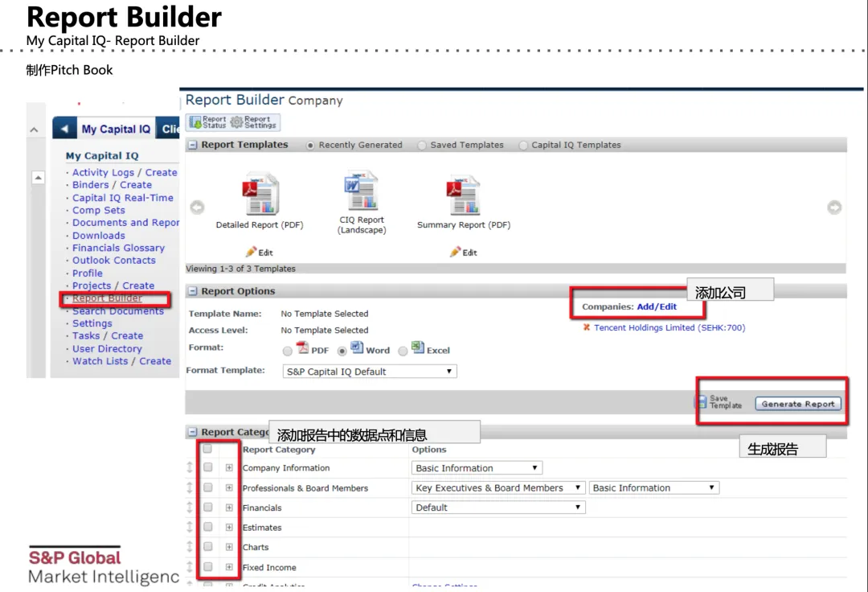Reorder Company Information row handle

point(190,467)
